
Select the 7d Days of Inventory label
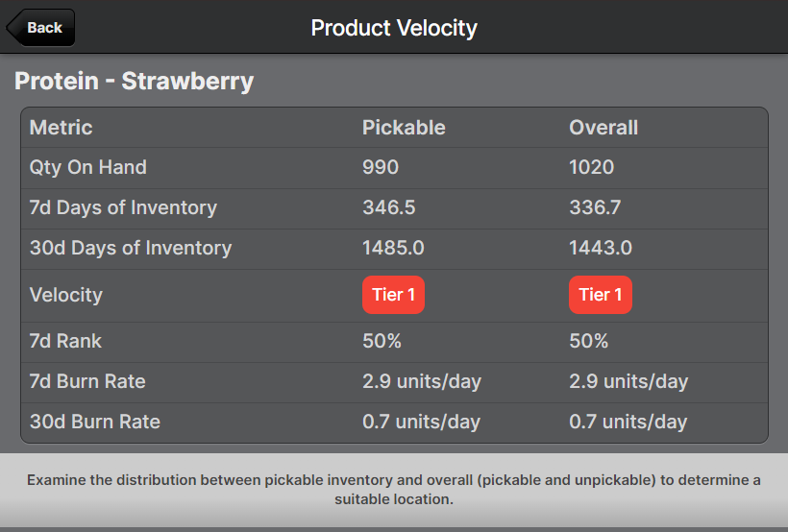123,207
